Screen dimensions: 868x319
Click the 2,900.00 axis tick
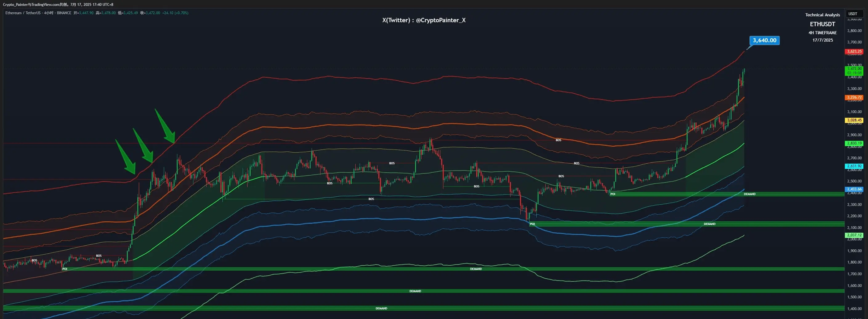854,135
